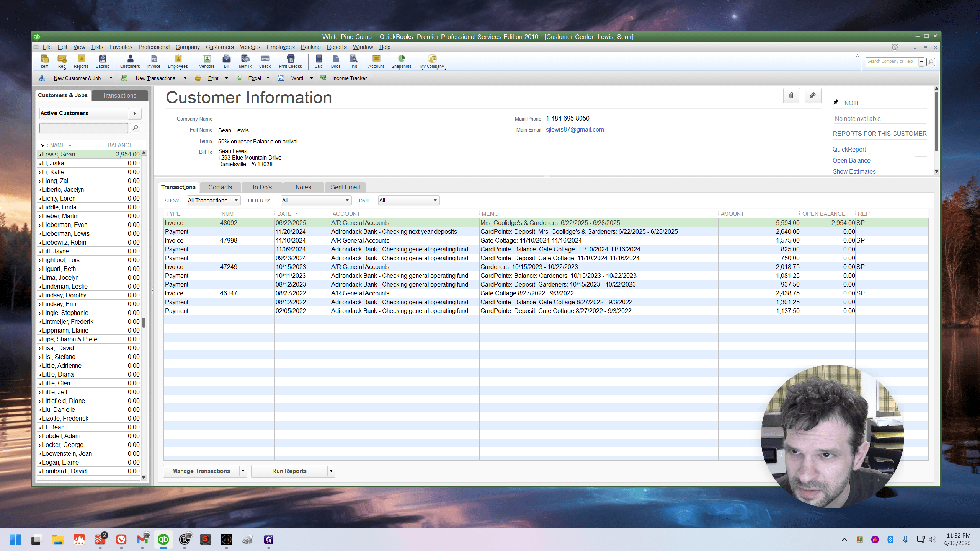This screenshot has height=551, width=980.
Task: Click the edit customer pencil icon
Action: tap(813, 96)
